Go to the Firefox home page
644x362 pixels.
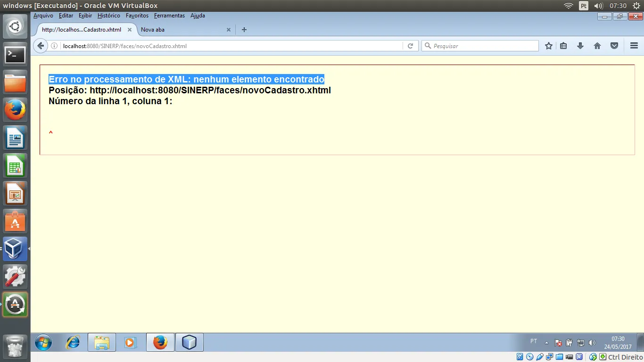(597, 46)
